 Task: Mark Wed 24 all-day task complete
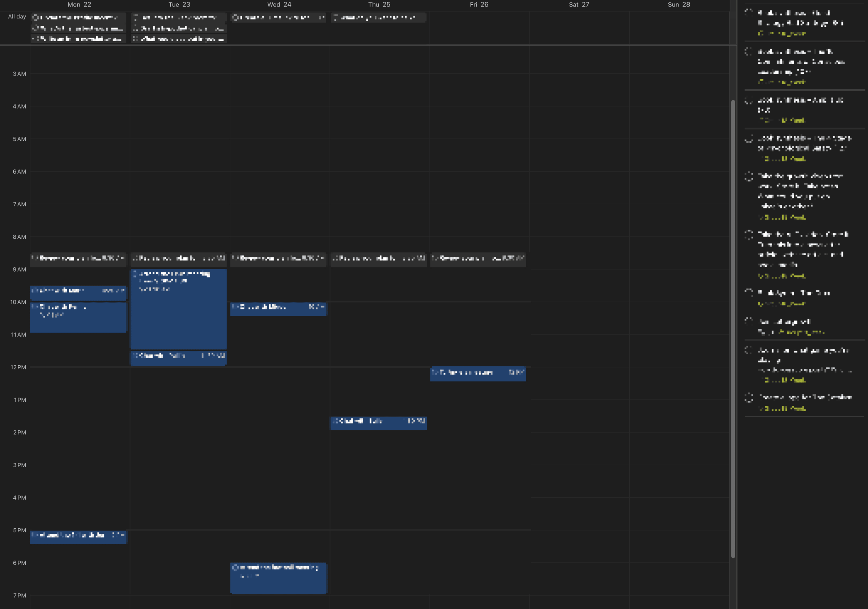tap(235, 17)
